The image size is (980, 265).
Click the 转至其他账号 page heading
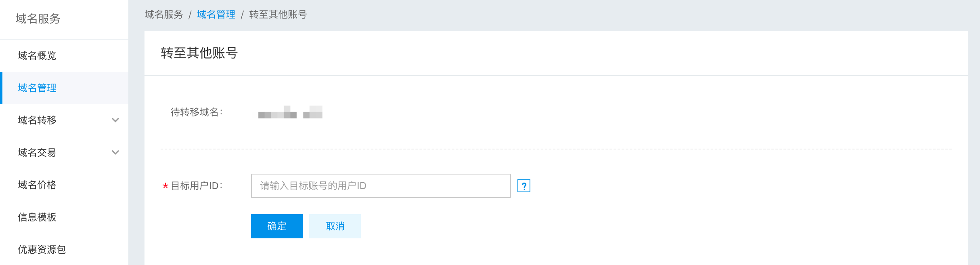[199, 53]
